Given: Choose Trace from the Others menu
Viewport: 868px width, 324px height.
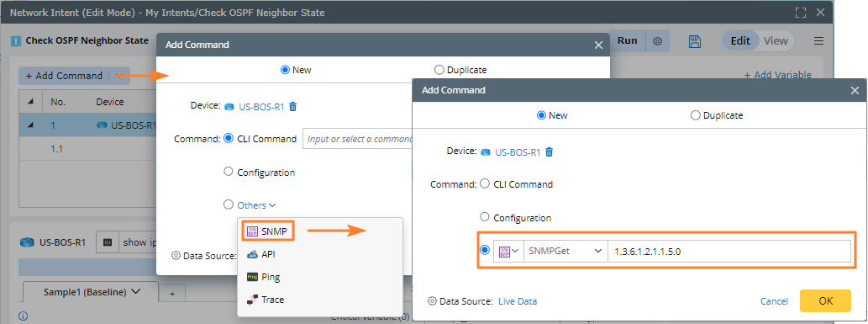Looking at the screenshot, I should [266, 300].
